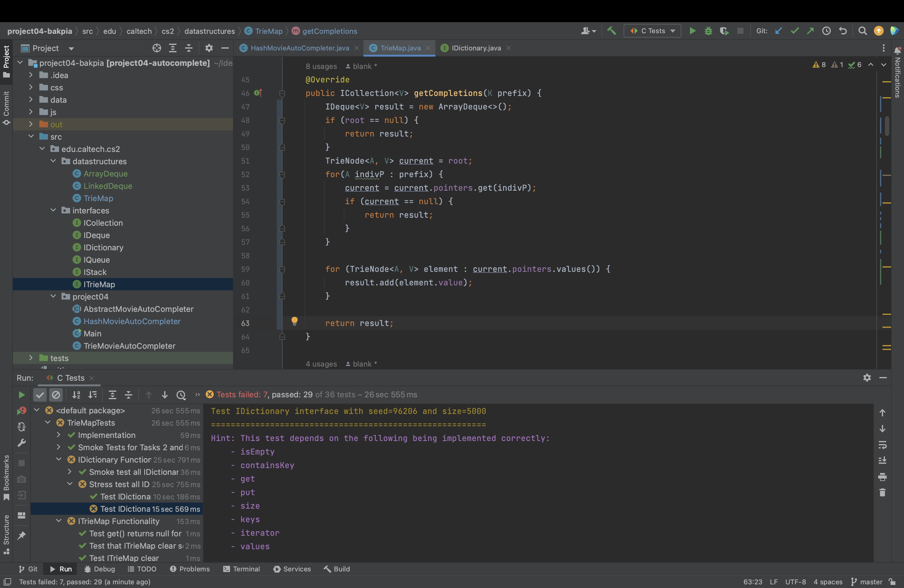904x588 pixels.
Task: Open Run panel settings gear
Action: pos(867,378)
